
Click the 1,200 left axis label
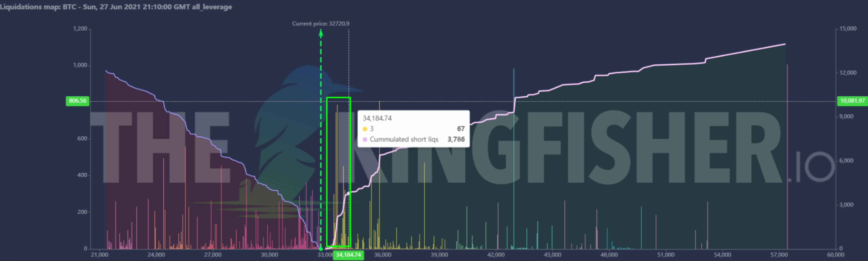click(80, 29)
